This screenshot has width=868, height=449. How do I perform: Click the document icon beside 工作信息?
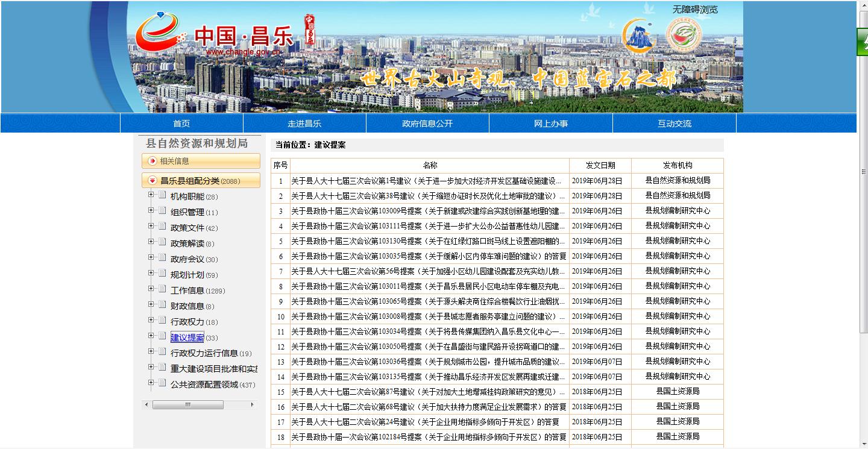point(162,289)
